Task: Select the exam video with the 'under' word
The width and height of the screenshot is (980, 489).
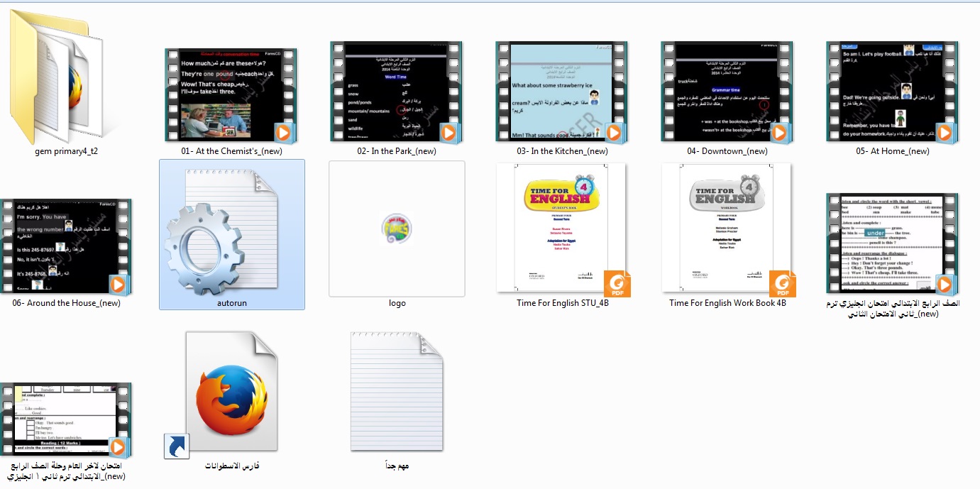Action: point(893,244)
